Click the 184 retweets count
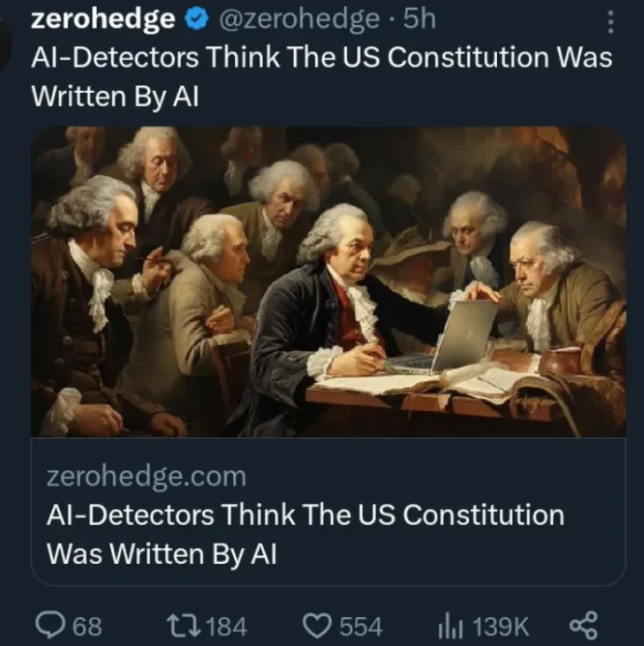This screenshot has height=646, width=644. [x=226, y=627]
